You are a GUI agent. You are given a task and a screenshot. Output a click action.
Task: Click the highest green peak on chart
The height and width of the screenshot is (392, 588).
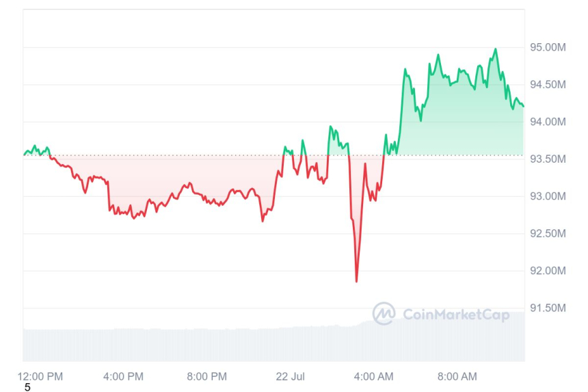(x=496, y=49)
